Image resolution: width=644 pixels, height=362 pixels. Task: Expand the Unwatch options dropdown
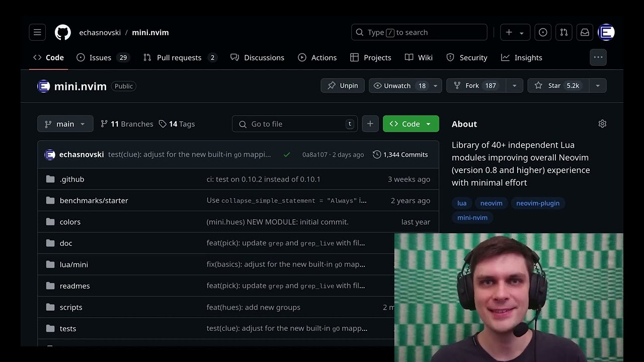point(435,85)
